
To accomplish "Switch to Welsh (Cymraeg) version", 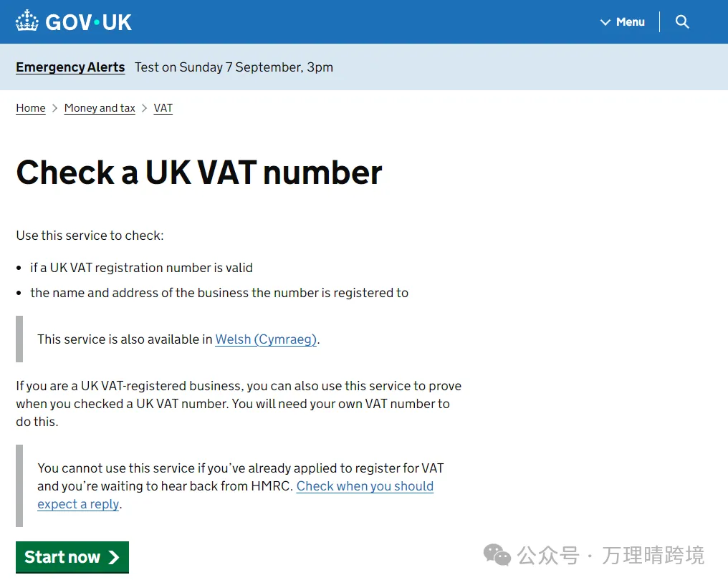I will coord(266,339).
